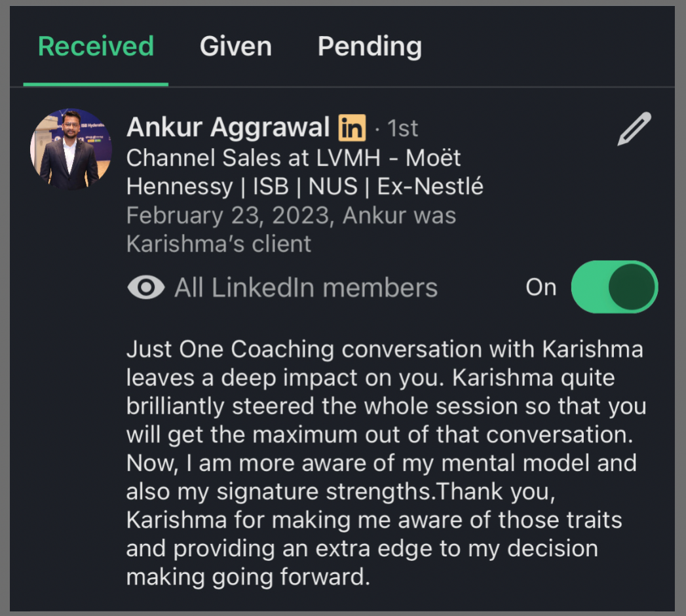
Task: Switch to the Received tab
Action: click(96, 47)
